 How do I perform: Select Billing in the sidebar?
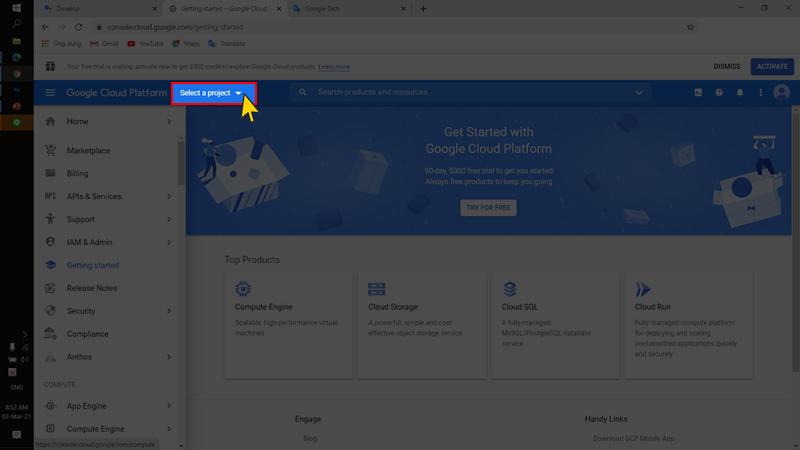coord(77,174)
